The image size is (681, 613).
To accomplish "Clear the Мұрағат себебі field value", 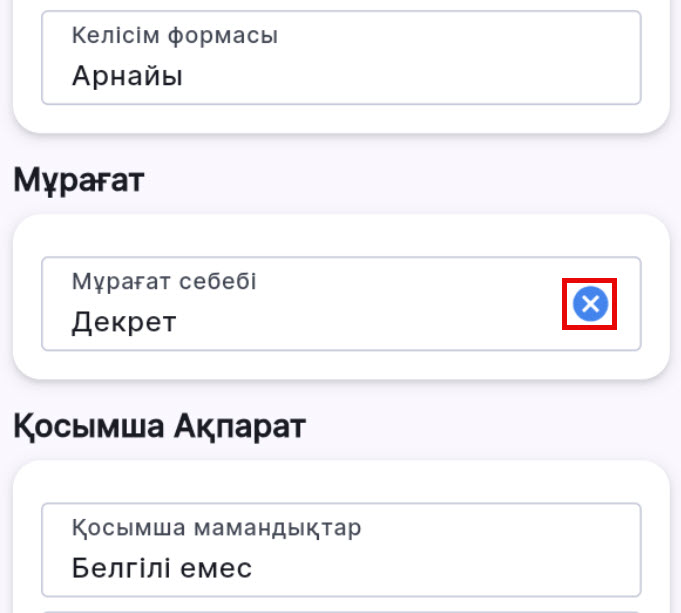I will pos(590,304).
